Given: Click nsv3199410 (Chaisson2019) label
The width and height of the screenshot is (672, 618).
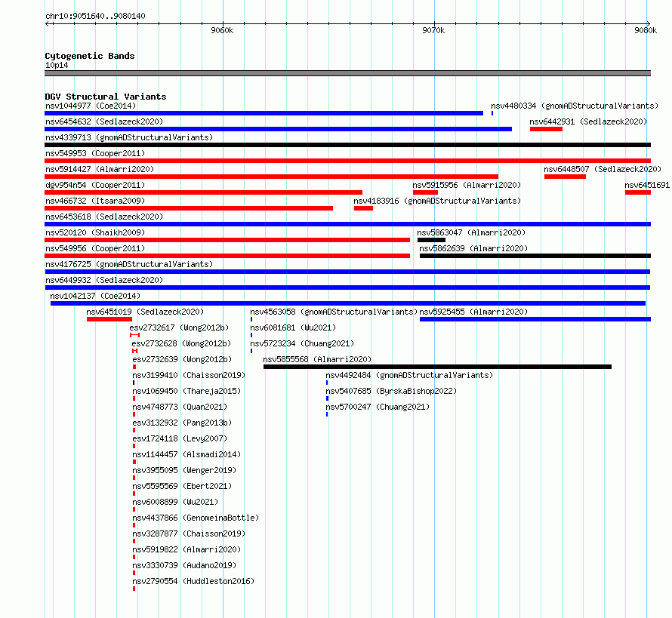Looking at the screenshot, I should point(189,375).
